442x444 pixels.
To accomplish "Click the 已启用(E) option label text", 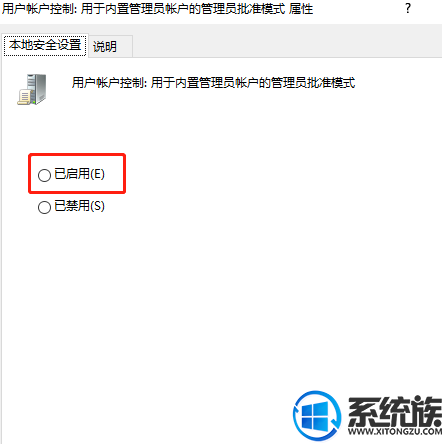I will (x=80, y=174).
